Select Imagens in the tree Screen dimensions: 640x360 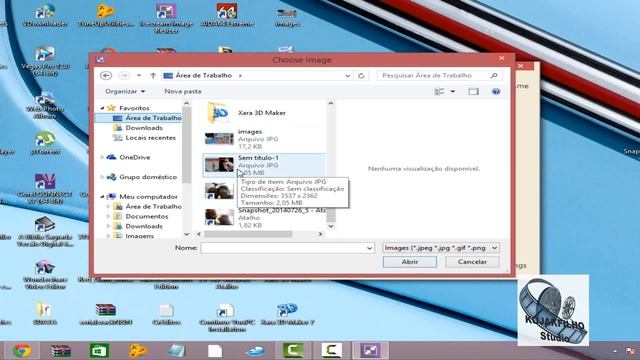140,236
